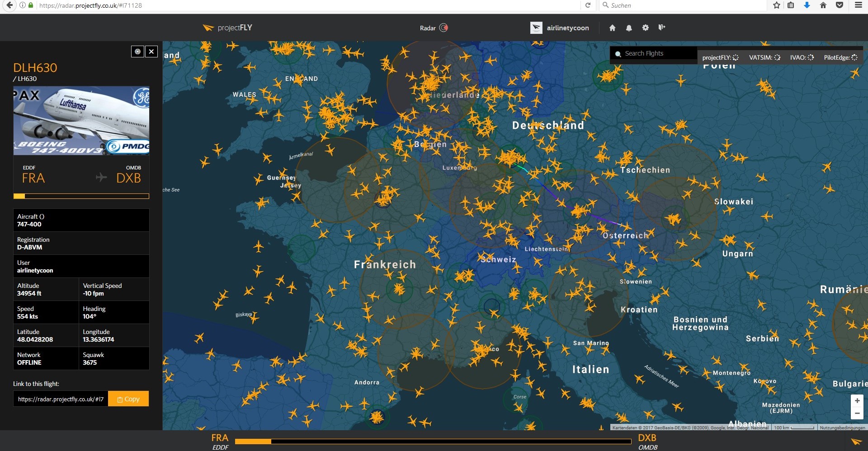Click the browser Suchen search box
The height and width of the screenshot is (451, 868).
tap(683, 5)
